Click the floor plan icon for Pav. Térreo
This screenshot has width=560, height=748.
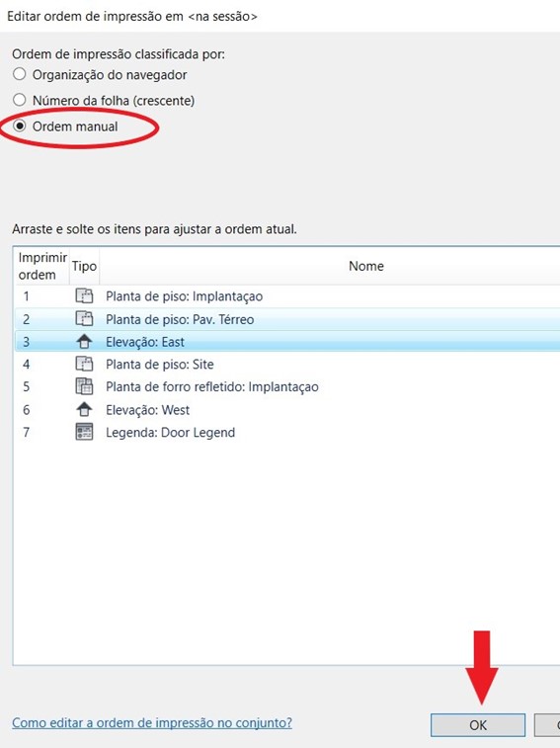(x=84, y=318)
